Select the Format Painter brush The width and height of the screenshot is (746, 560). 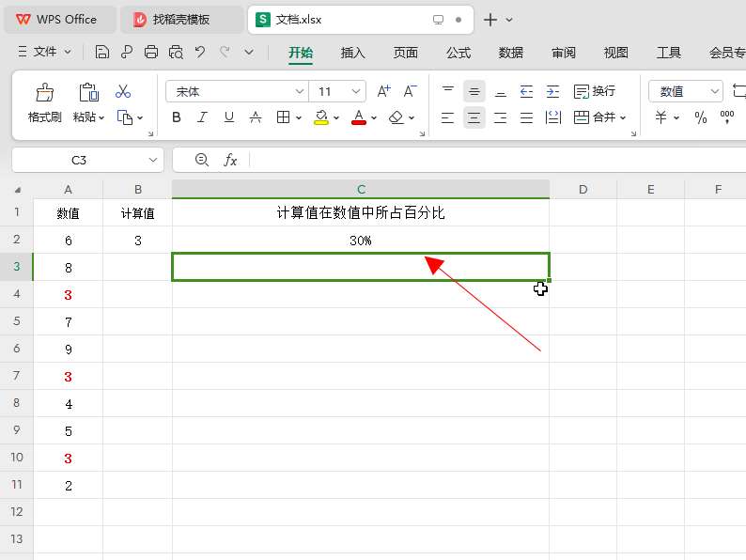tap(45, 92)
